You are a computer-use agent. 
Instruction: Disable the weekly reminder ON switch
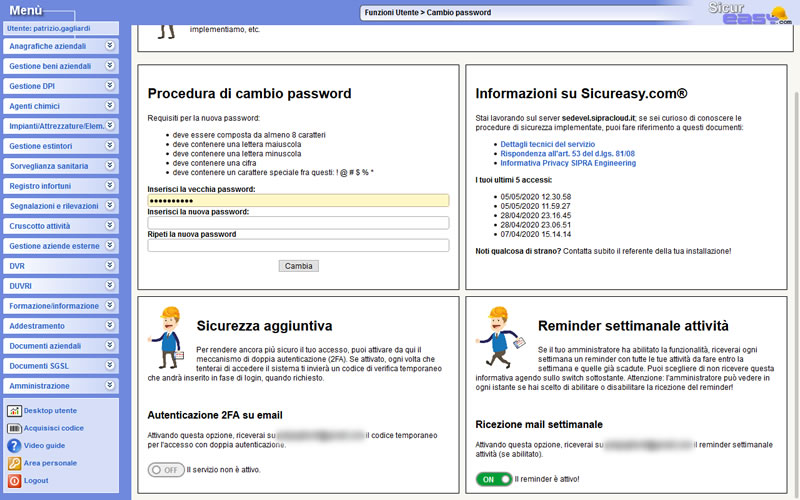coord(494,480)
